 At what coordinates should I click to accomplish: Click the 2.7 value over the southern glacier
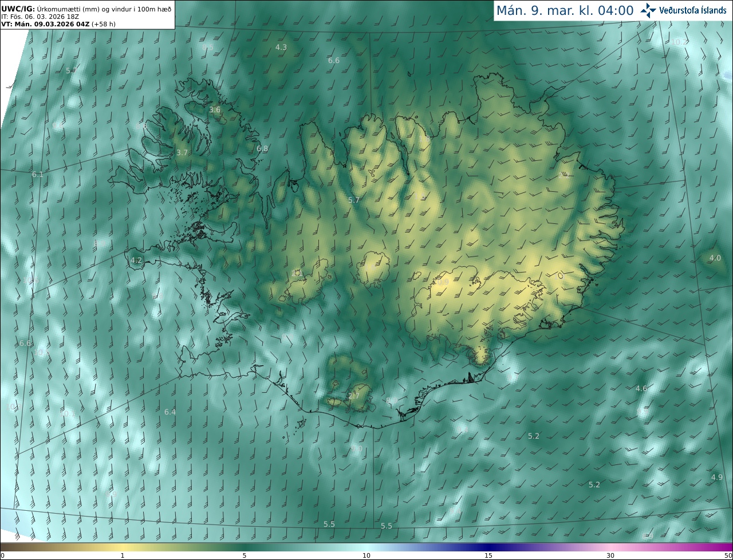pos(354,396)
